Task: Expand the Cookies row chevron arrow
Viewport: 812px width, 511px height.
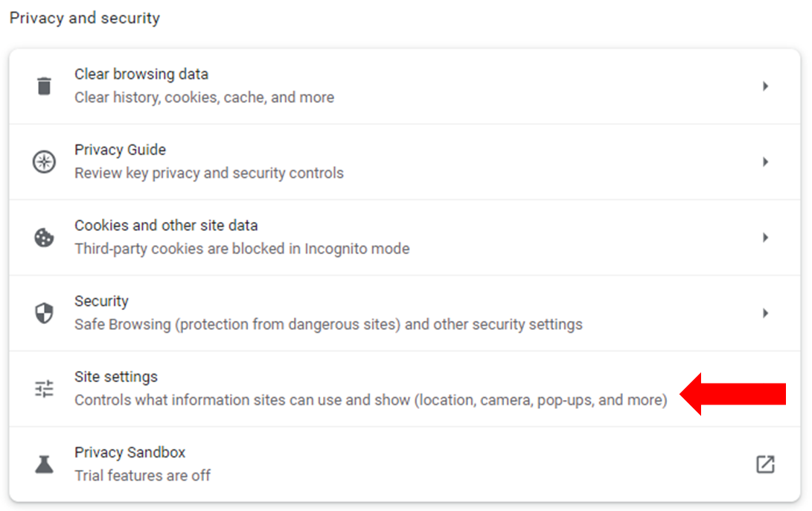Action: pyautogui.click(x=765, y=238)
